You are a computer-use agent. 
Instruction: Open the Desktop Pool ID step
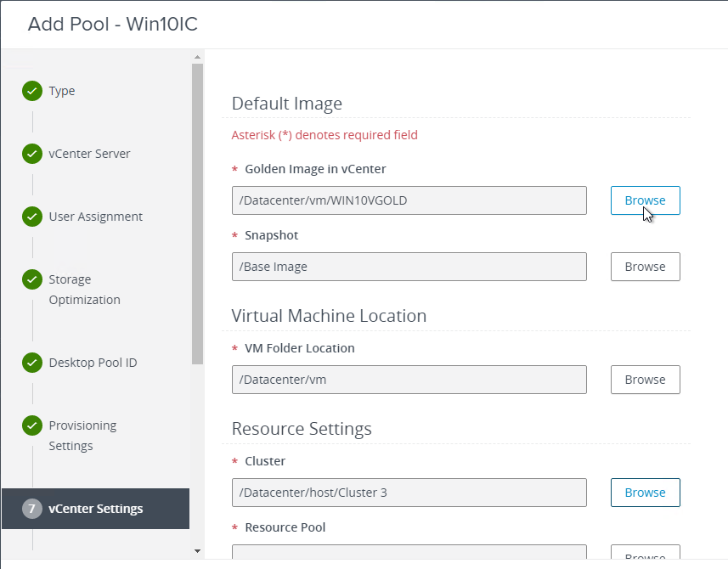93,363
